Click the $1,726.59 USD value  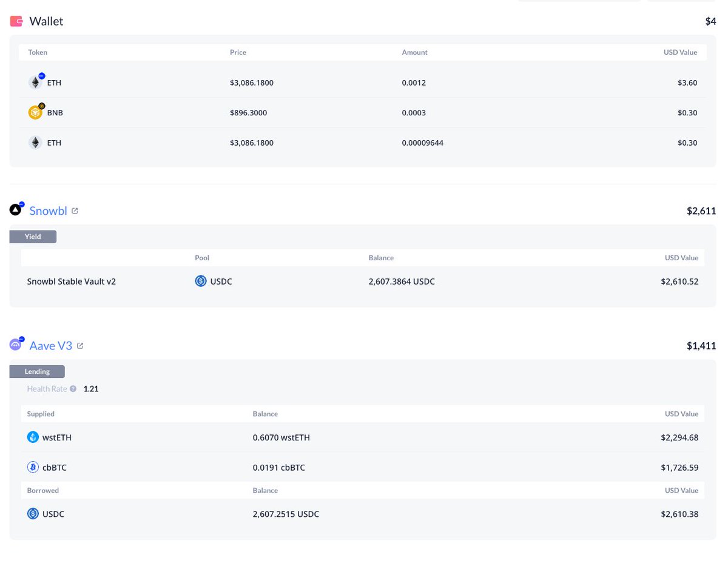[x=679, y=468]
